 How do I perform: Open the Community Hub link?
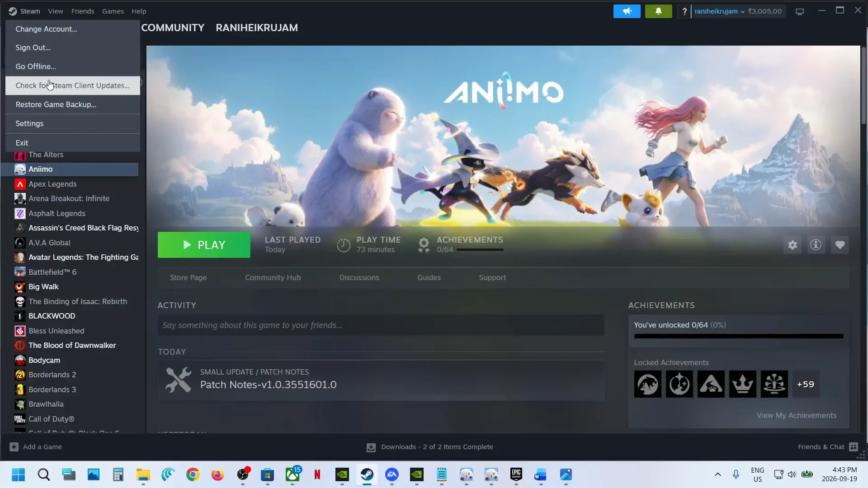[273, 277]
